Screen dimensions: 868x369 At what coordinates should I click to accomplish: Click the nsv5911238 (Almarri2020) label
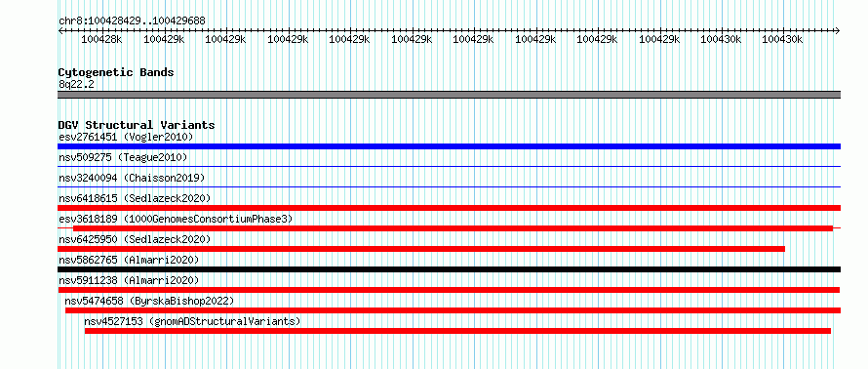[x=129, y=280]
